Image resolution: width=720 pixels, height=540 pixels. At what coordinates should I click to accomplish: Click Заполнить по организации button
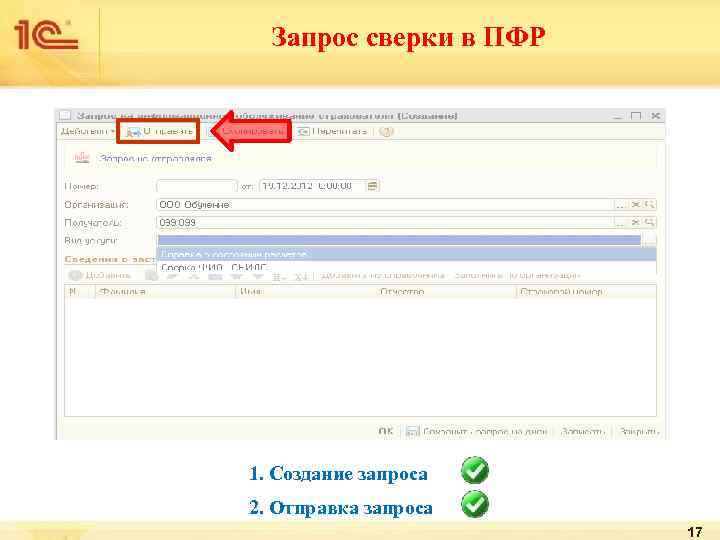pos(518,276)
